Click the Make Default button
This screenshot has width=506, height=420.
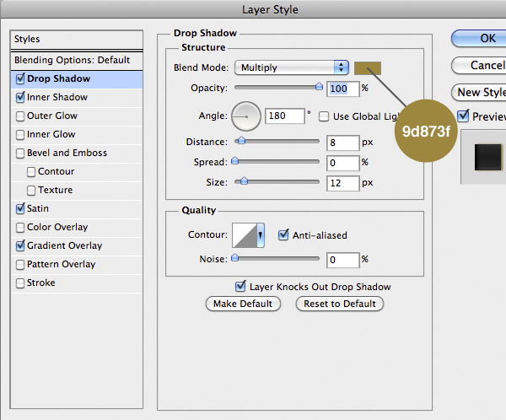(243, 304)
